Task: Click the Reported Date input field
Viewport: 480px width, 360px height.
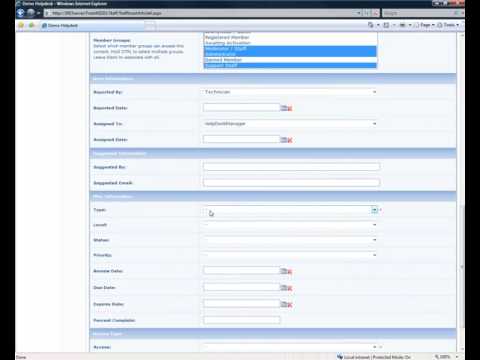Action: [x=242, y=108]
